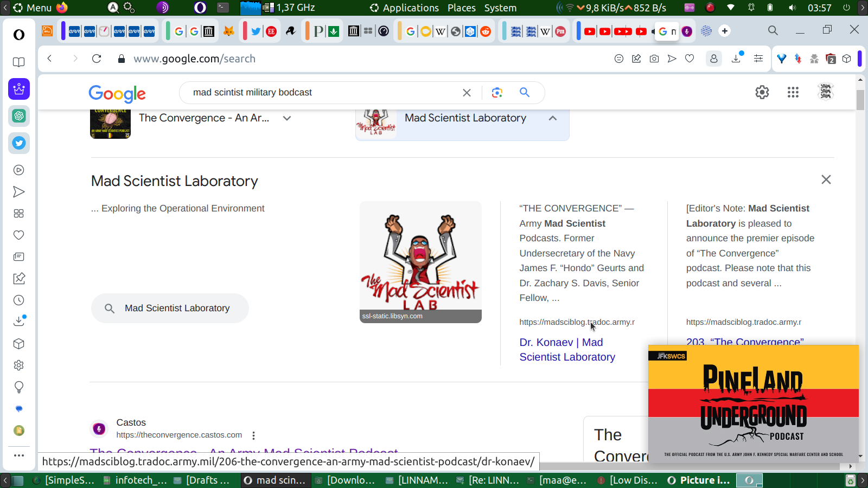
Task: Take a snapshot with camera icon
Action: pos(654,59)
